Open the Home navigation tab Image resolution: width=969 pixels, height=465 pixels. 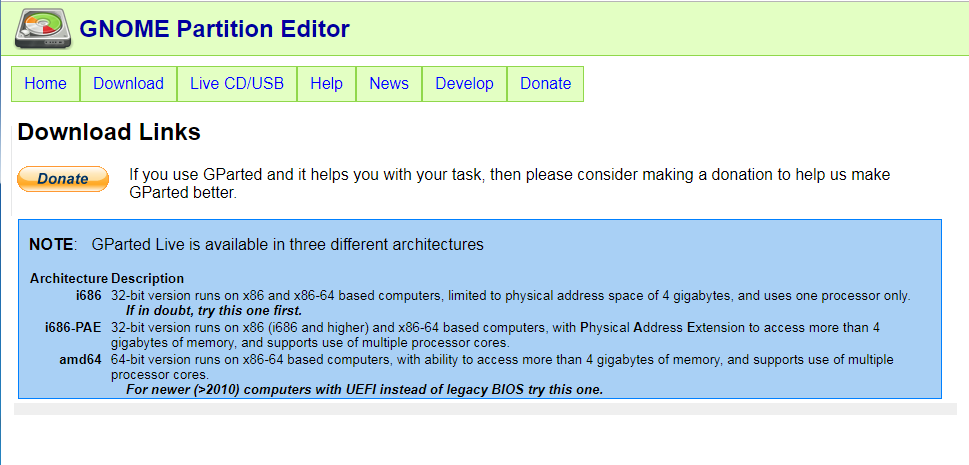(46, 83)
